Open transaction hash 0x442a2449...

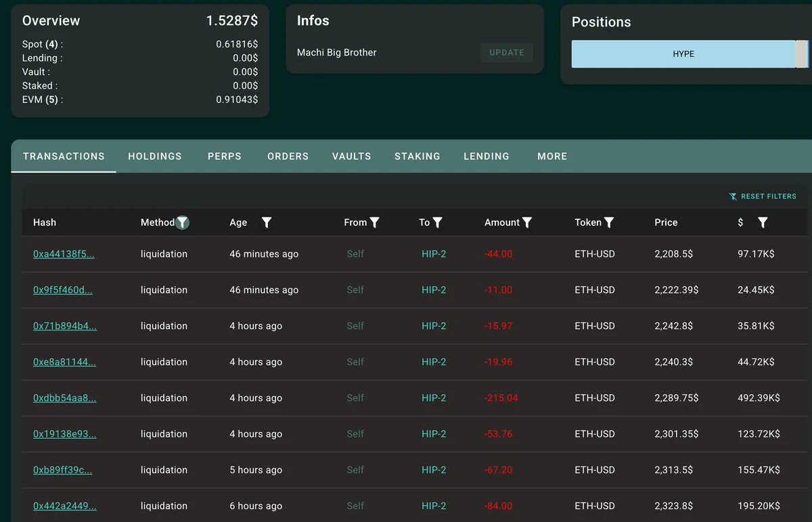(x=64, y=505)
